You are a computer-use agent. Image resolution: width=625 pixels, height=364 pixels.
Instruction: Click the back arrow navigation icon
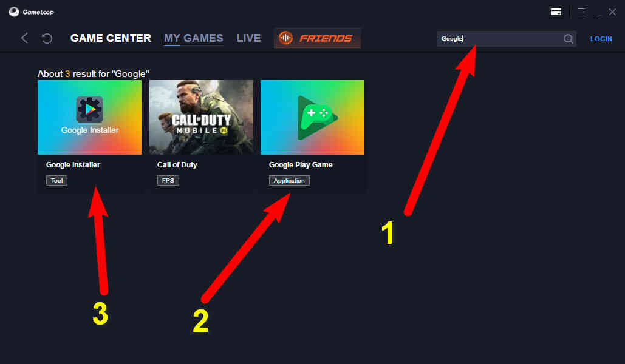coord(24,38)
